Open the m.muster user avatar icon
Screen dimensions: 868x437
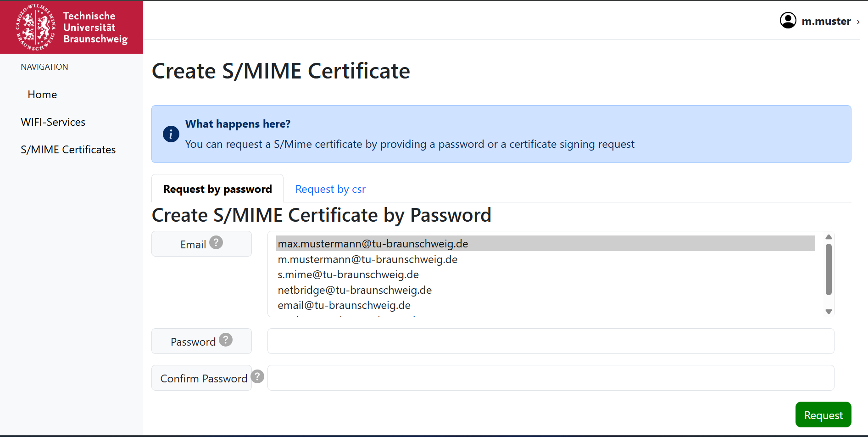(788, 21)
